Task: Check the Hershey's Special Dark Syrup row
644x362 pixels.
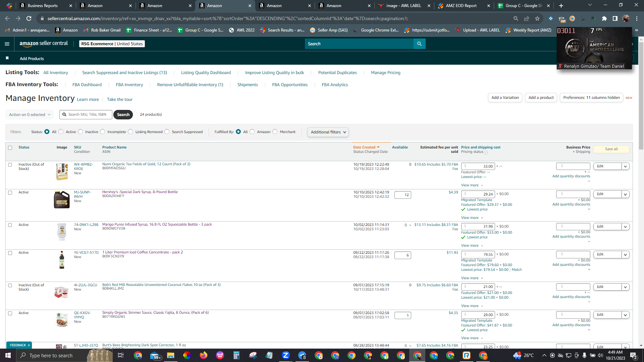Action: click(10, 193)
